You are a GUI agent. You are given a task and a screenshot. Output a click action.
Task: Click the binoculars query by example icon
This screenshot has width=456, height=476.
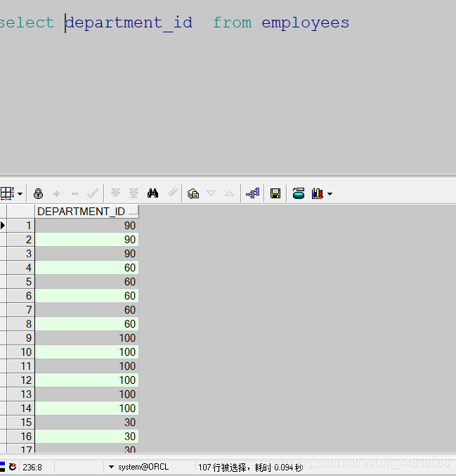point(152,193)
